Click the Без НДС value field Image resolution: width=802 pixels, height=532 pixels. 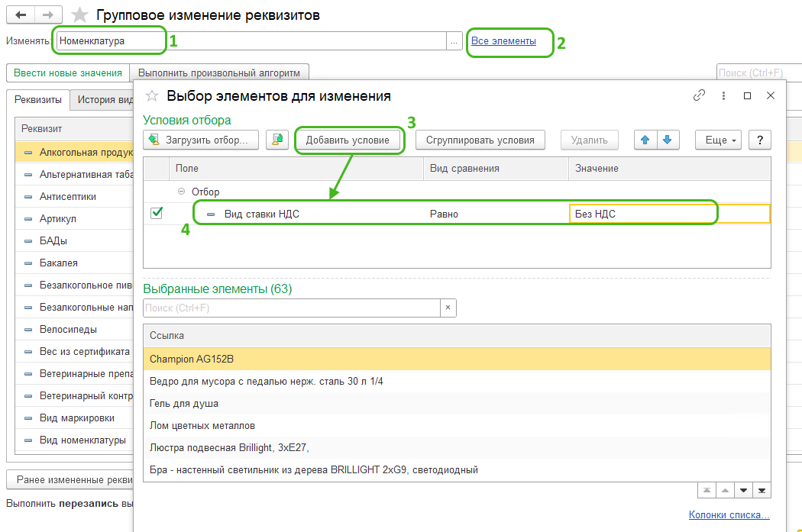click(668, 214)
